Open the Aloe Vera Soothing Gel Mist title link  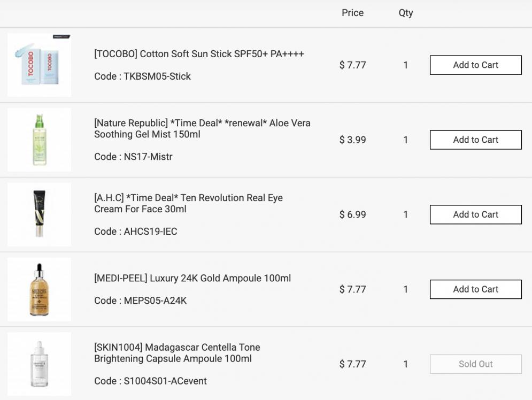[x=202, y=128]
